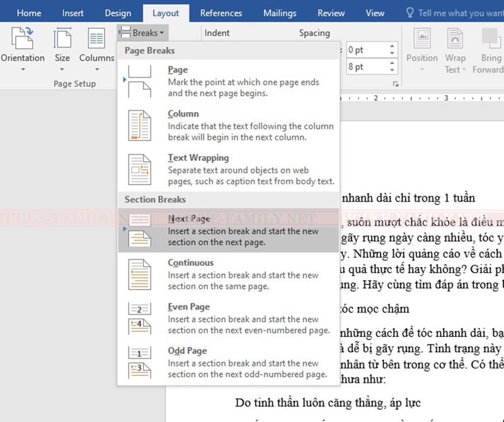The image size is (504, 422).
Task: Click the Tell me lightbulb icon
Action: 410,13
